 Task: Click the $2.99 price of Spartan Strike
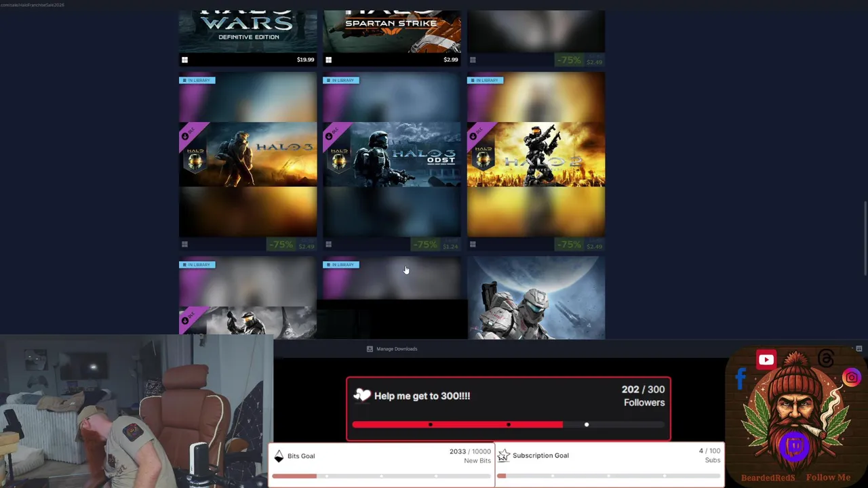coord(451,60)
